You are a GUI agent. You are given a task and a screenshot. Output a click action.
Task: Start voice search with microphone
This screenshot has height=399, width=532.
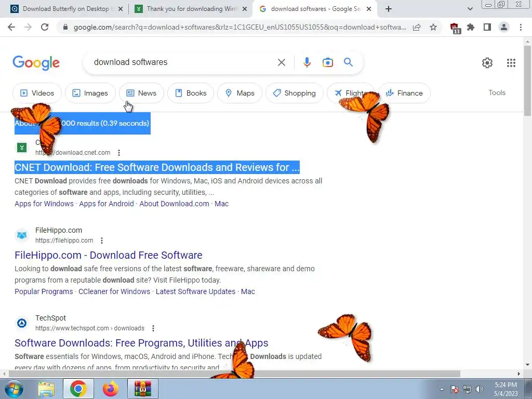click(307, 62)
